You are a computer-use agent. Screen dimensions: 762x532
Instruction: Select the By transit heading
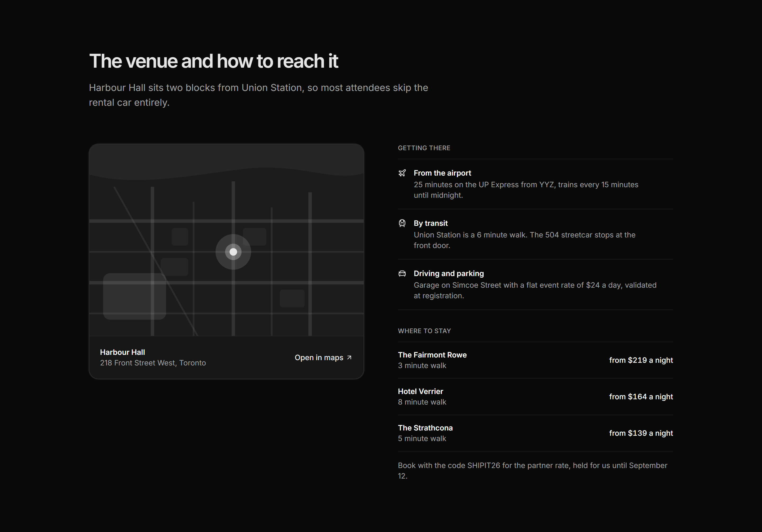(430, 223)
